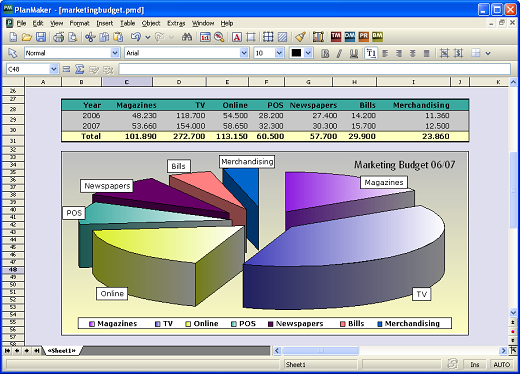The height and width of the screenshot is (374, 520).
Task: Click the blue DM application icon
Action: [x=350, y=36]
